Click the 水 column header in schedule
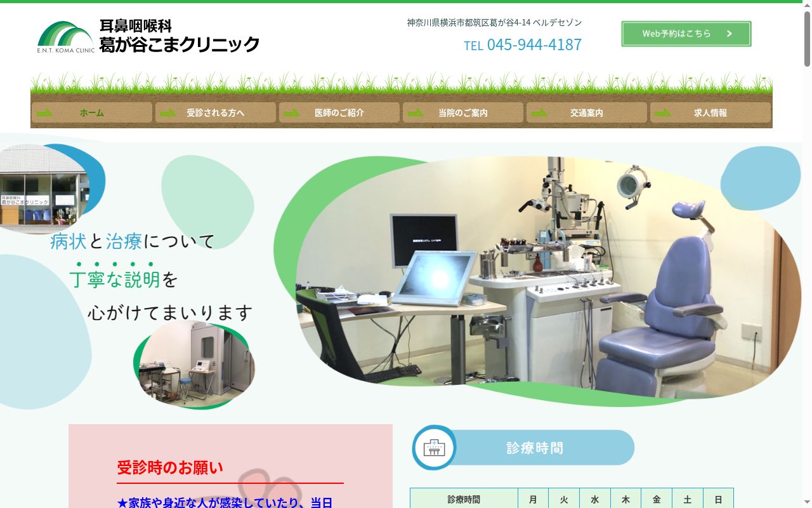The width and height of the screenshot is (812, 508). (x=595, y=500)
